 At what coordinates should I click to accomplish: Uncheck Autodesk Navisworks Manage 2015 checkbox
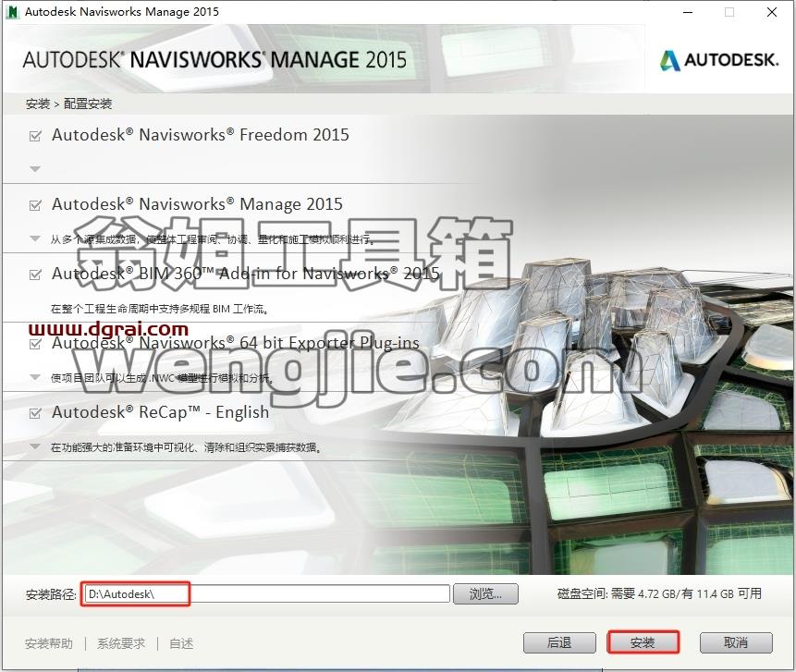[x=35, y=205]
